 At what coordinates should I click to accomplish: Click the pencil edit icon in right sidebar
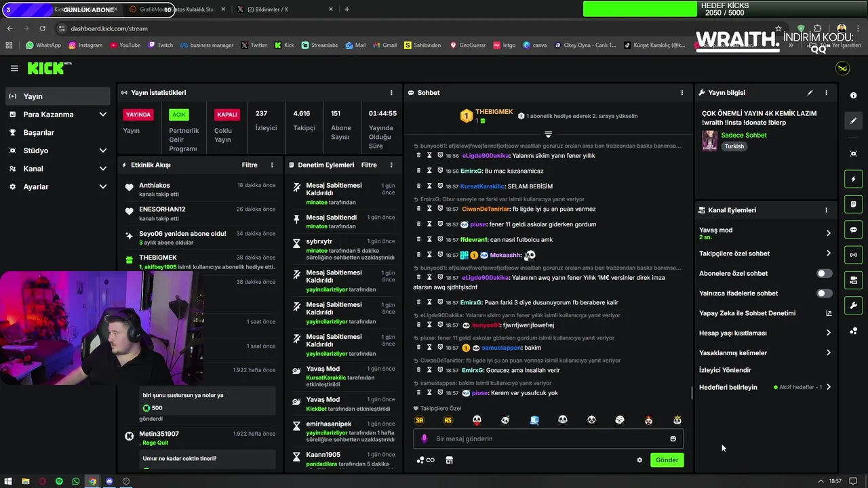pos(853,121)
